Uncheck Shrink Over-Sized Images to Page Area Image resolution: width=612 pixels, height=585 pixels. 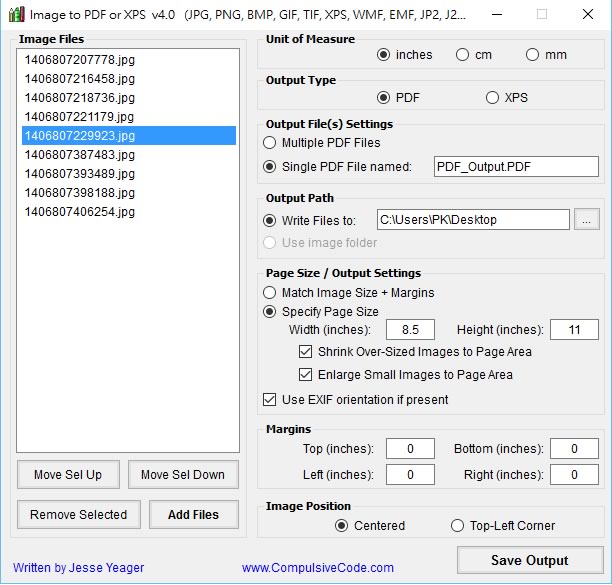point(306,352)
